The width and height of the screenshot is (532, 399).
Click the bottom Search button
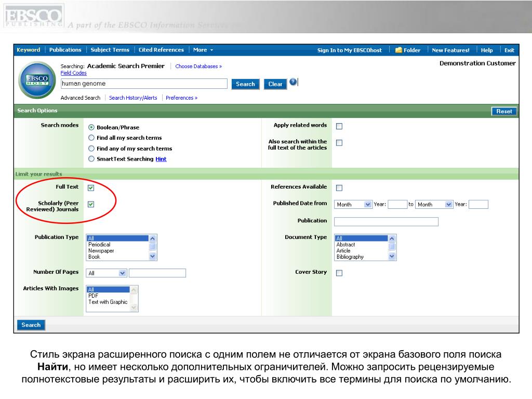point(31,325)
